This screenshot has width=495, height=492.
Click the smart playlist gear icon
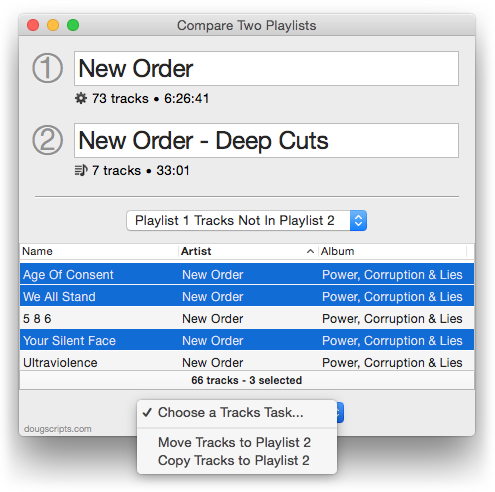(81, 98)
